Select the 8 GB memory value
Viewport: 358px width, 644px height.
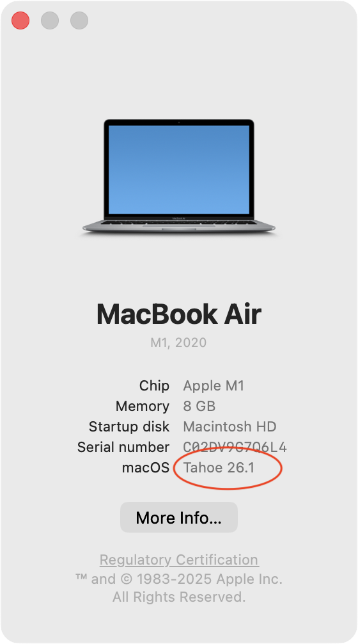click(x=199, y=407)
